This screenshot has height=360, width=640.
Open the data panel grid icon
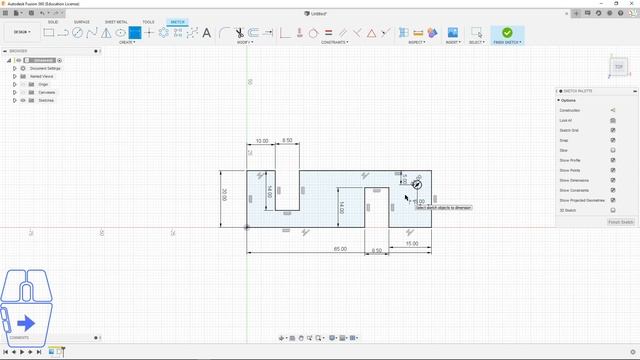tap(5, 13)
